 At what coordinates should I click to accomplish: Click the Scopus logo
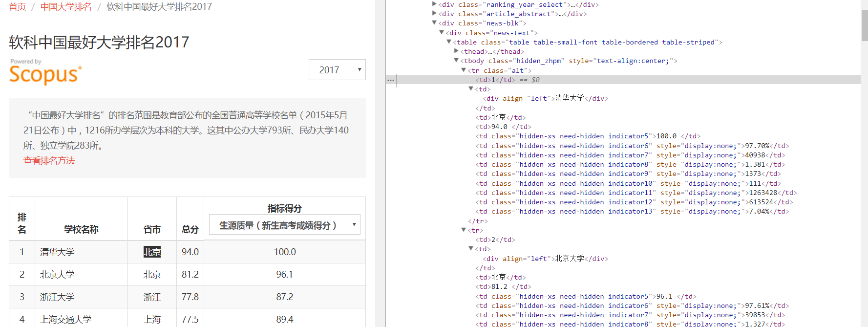(x=45, y=72)
